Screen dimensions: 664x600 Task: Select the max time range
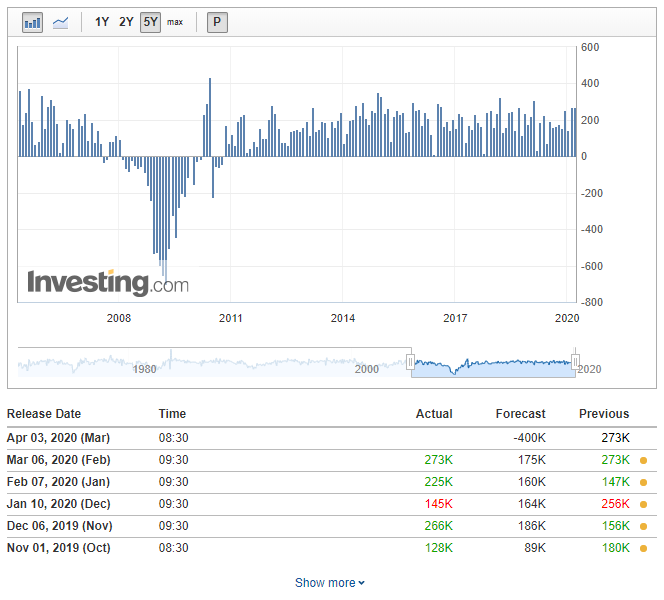[175, 22]
